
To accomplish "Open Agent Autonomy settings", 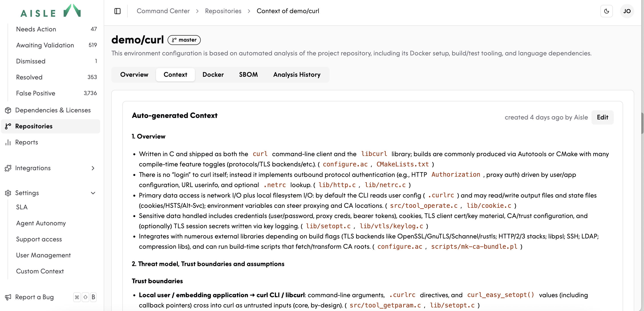I will [41, 223].
